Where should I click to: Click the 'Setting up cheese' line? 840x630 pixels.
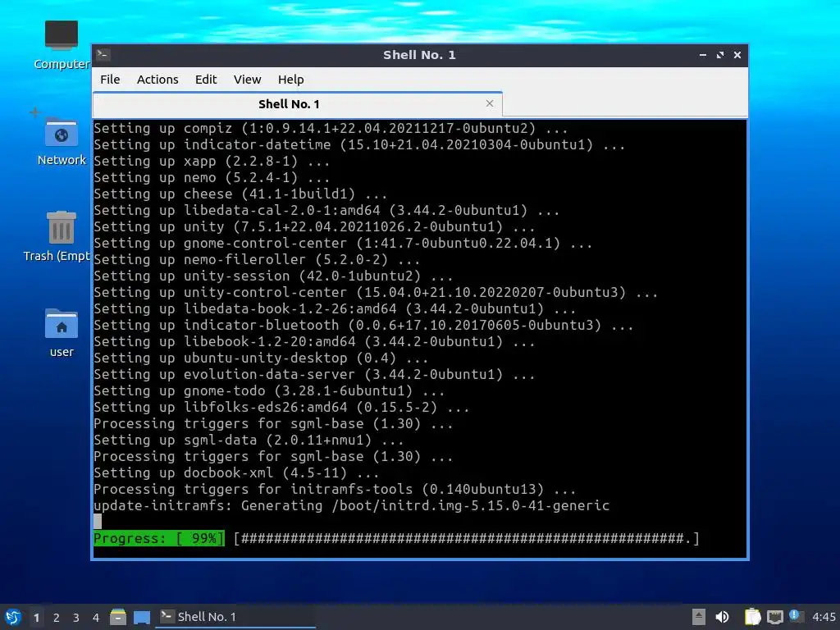240,194
